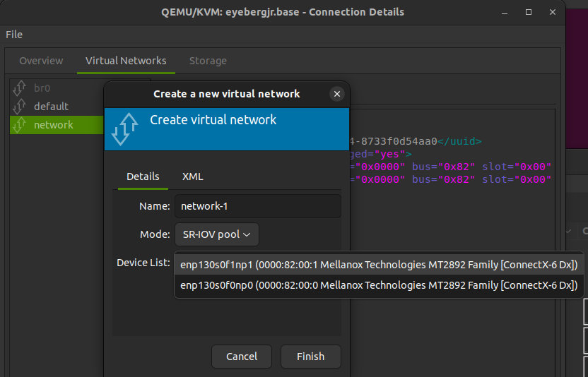
Task: Close the Connection Details window
Action: (553, 13)
